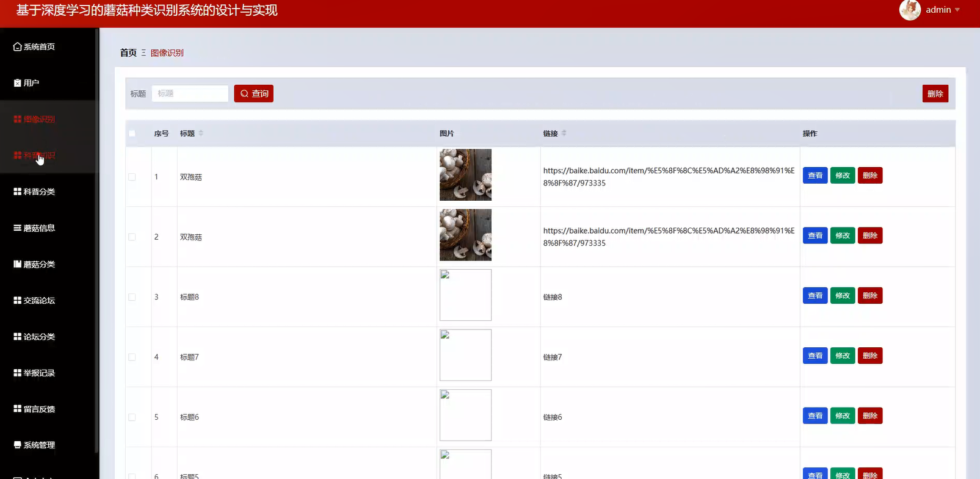The width and height of the screenshot is (980, 479).
Task: Edit row 标题8 with 修改 button
Action: click(843, 295)
